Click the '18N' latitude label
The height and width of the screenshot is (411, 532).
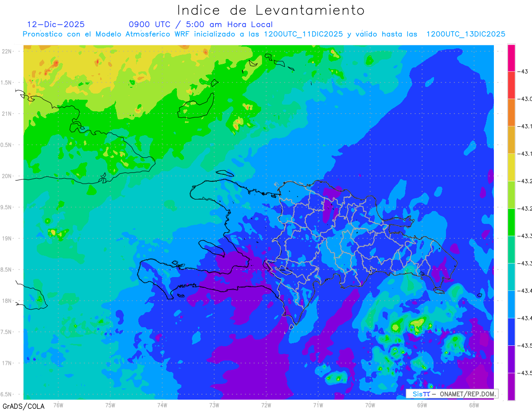[x=7, y=301]
